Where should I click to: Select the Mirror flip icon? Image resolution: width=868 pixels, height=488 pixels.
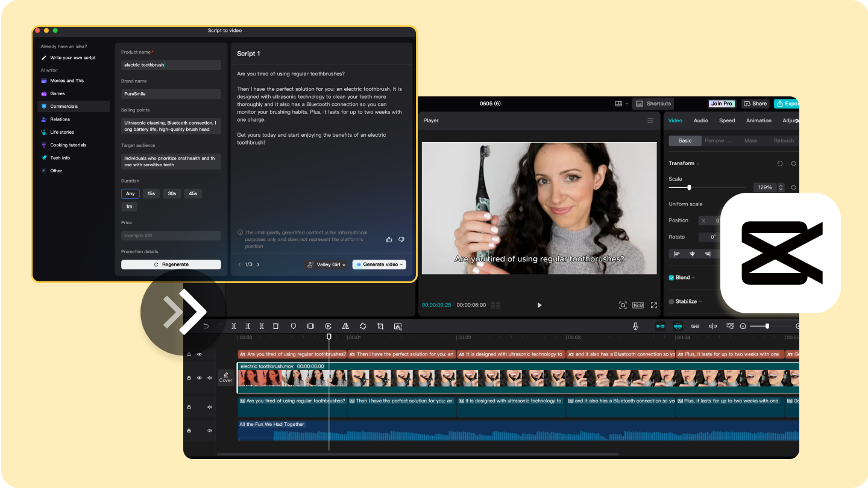[x=345, y=326]
